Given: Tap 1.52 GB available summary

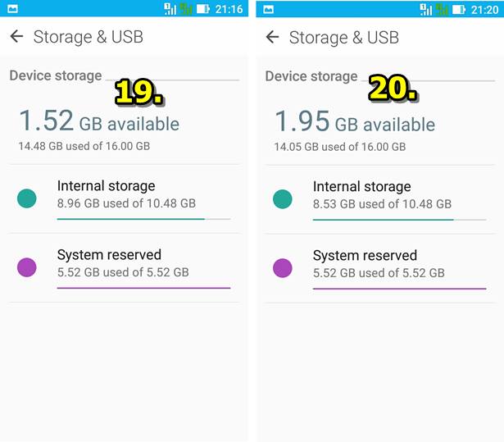Looking at the screenshot, I should [x=99, y=121].
